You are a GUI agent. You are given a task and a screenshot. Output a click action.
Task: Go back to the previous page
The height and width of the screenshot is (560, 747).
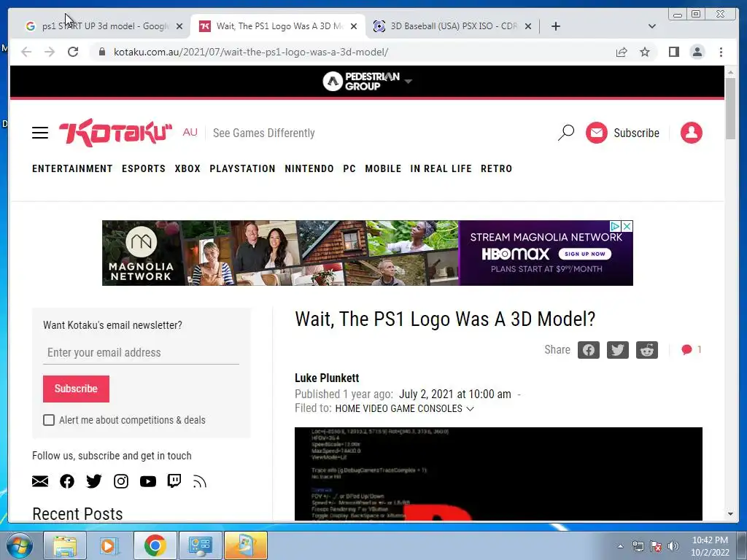pos(26,52)
